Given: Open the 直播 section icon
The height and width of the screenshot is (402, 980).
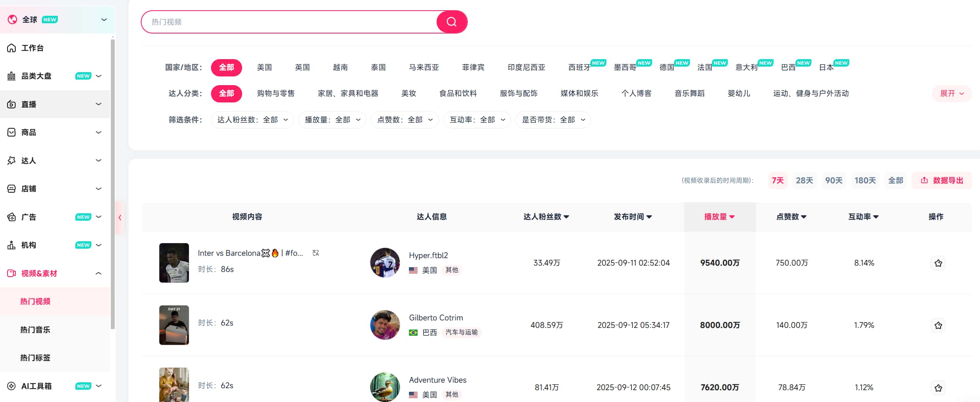Looking at the screenshot, I should click(x=11, y=104).
